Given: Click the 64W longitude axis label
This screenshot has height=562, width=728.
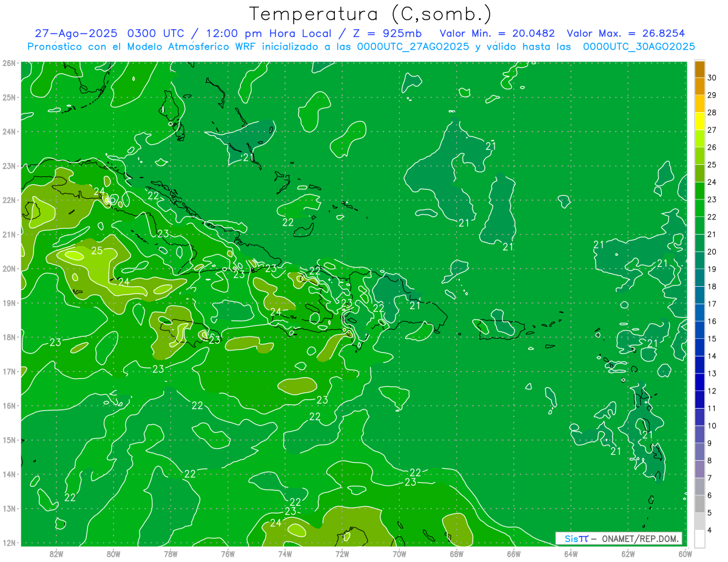Looking at the screenshot, I should coord(571,554).
